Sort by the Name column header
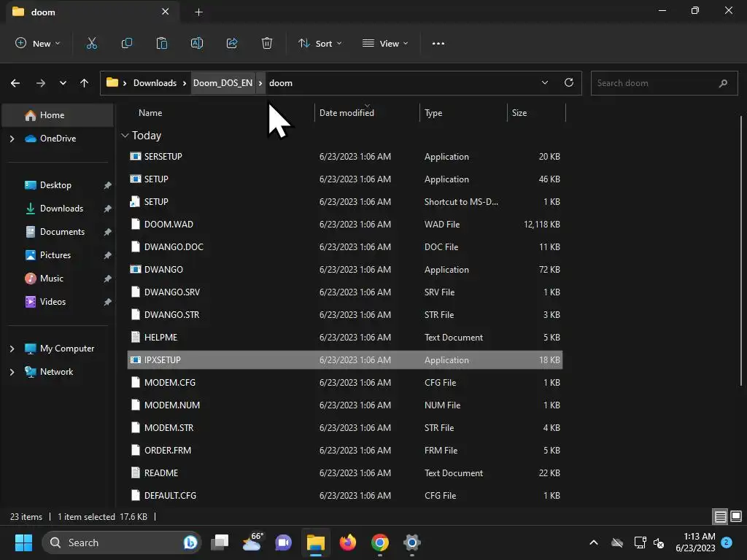Image resolution: width=747 pixels, height=560 pixels. (150, 113)
